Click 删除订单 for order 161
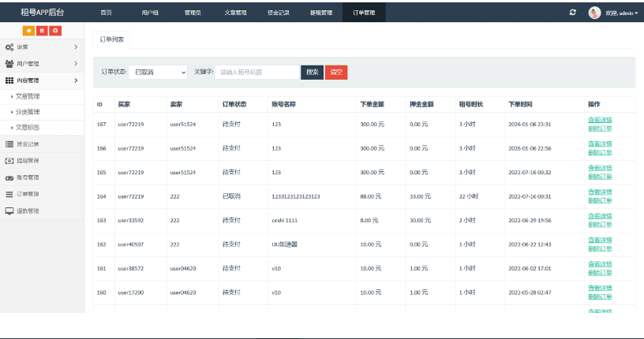 click(x=600, y=273)
